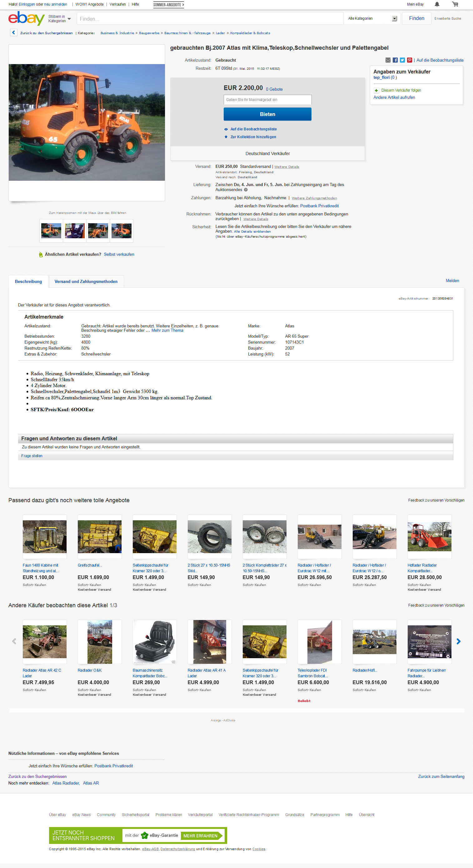Open Radlader O&K listing title

click(x=90, y=670)
